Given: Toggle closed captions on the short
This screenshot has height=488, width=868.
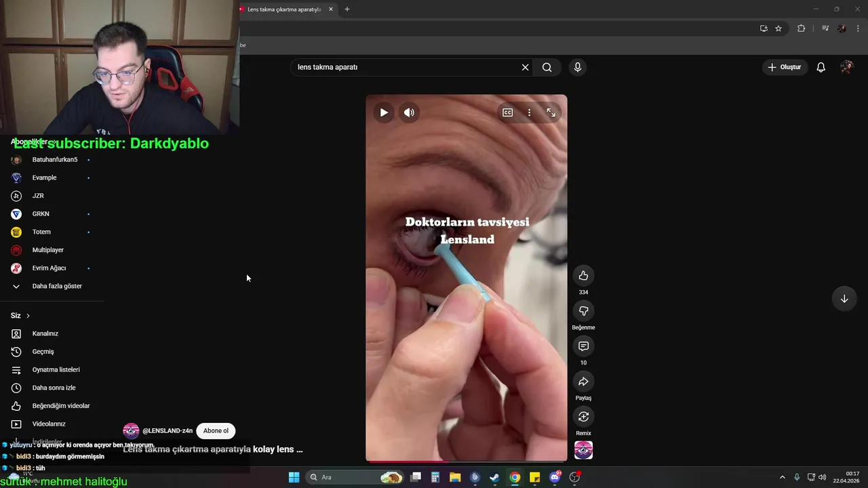Looking at the screenshot, I should [507, 113].
